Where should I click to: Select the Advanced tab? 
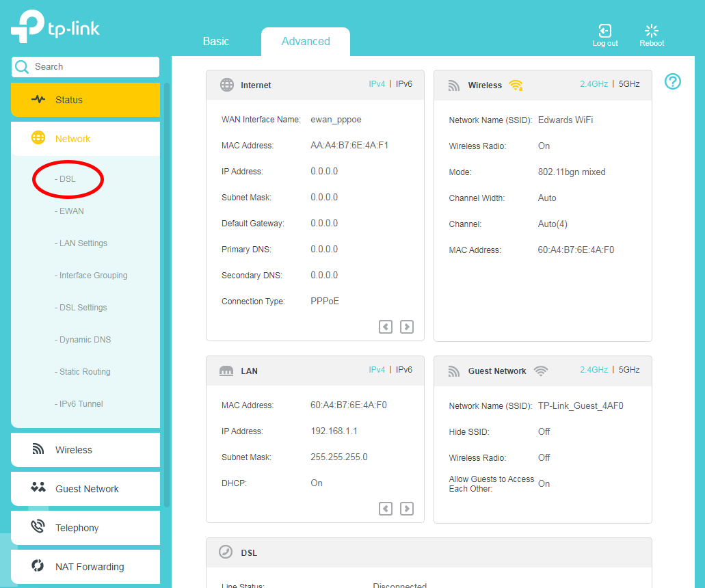(306, 41)
